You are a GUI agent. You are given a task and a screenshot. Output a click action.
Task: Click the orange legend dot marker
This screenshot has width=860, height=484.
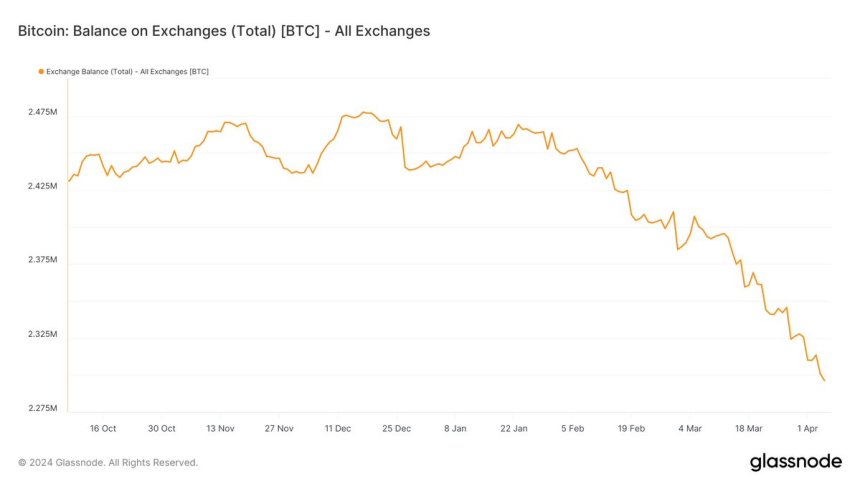[41, 72]
